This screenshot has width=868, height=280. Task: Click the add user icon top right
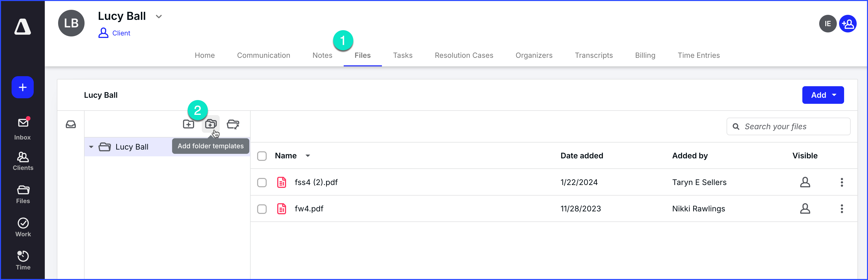pos(847,24)
